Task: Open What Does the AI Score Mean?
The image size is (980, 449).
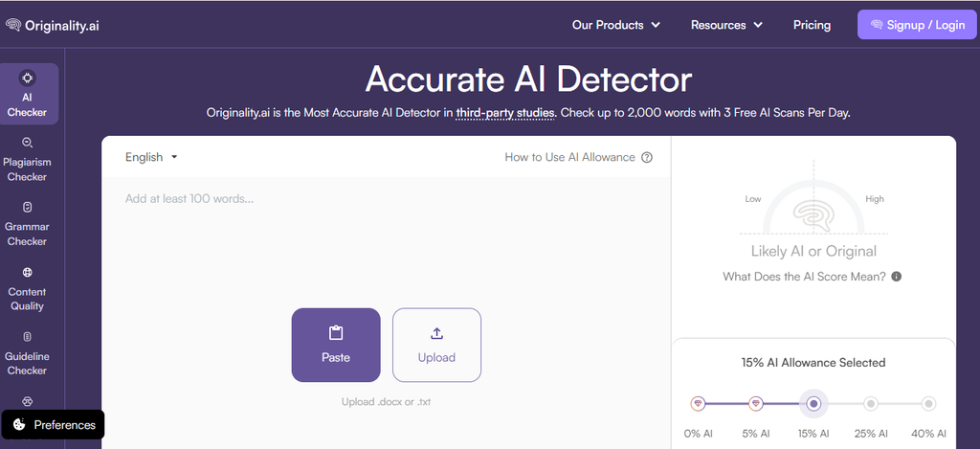Action: pos(804,277)
